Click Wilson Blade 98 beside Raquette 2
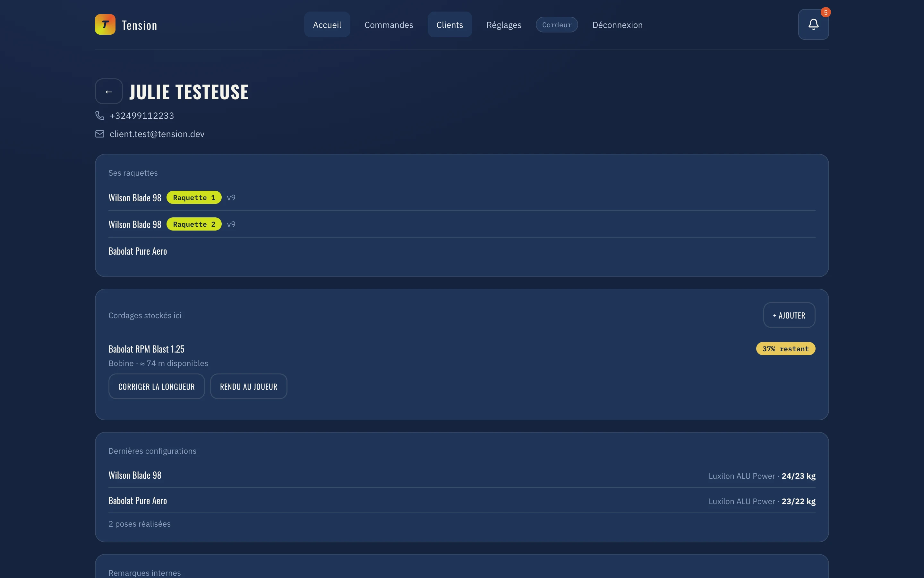The height and width of the screenshot is (578, 924). click(135, 224)
